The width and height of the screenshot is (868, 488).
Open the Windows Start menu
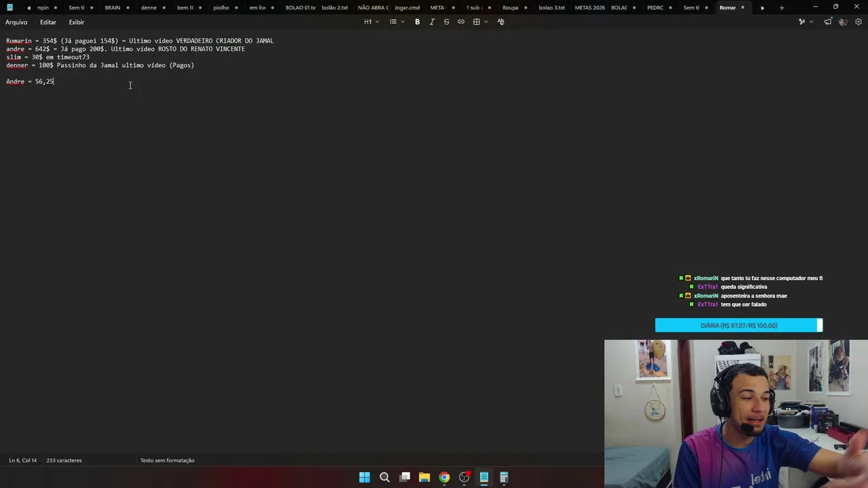point(364,477)
